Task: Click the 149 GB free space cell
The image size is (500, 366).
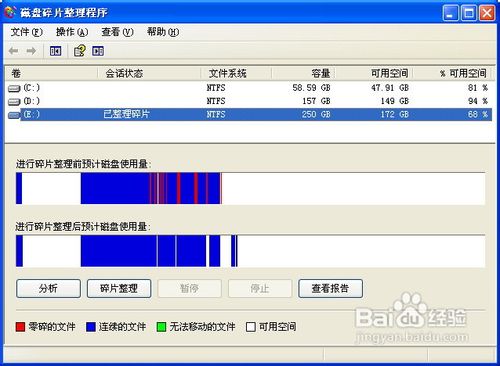Action: (395, 101)
